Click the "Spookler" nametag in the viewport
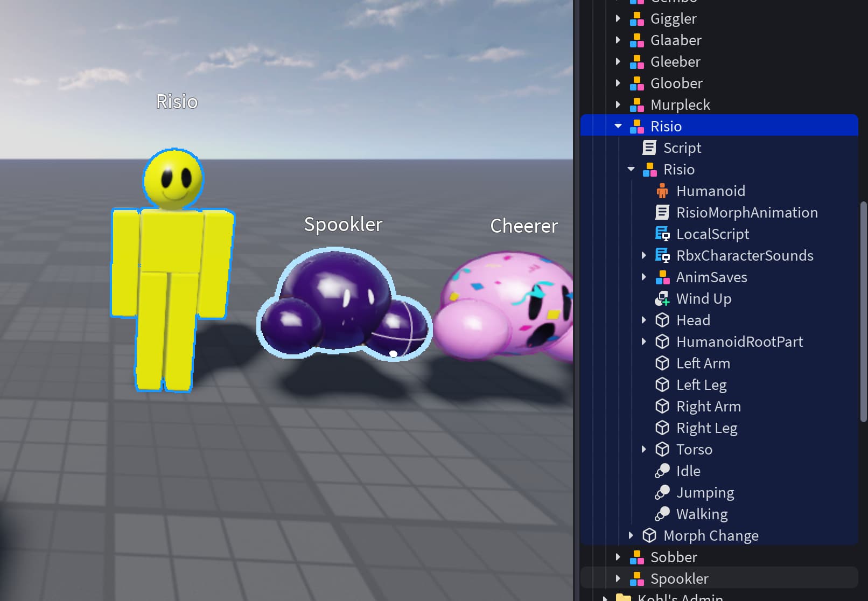Image resolution: width=868 pixels, height=601 pixels. [x=343, y=225]
